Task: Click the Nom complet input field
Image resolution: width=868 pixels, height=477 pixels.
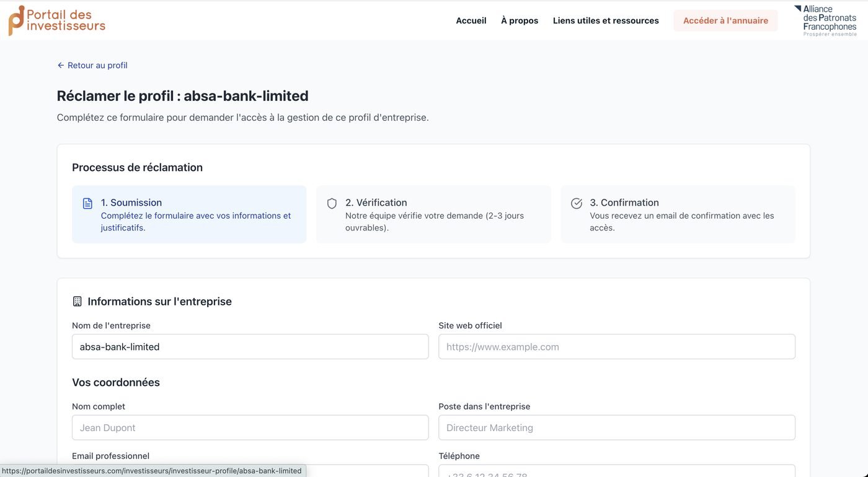Action: [x=250, y=427]
